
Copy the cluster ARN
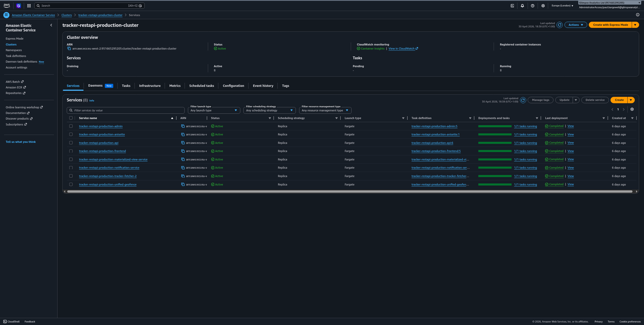69,49
